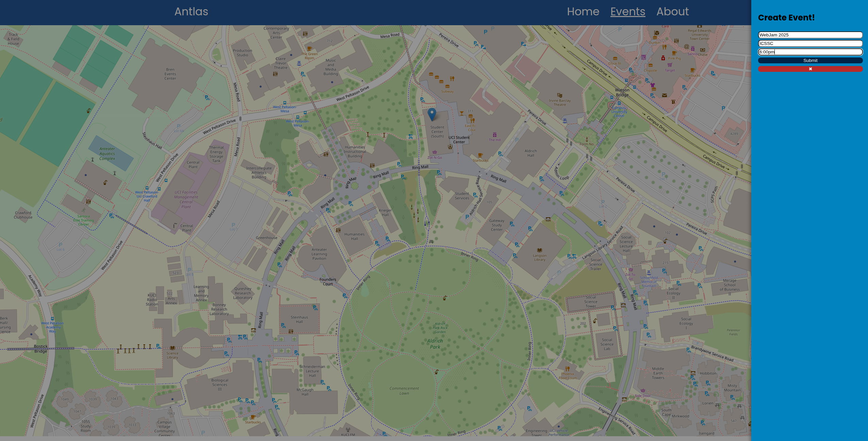The width and height of the screenshot is (868, 441).
Task: Click the Science Library book icon
Action: 172,348
